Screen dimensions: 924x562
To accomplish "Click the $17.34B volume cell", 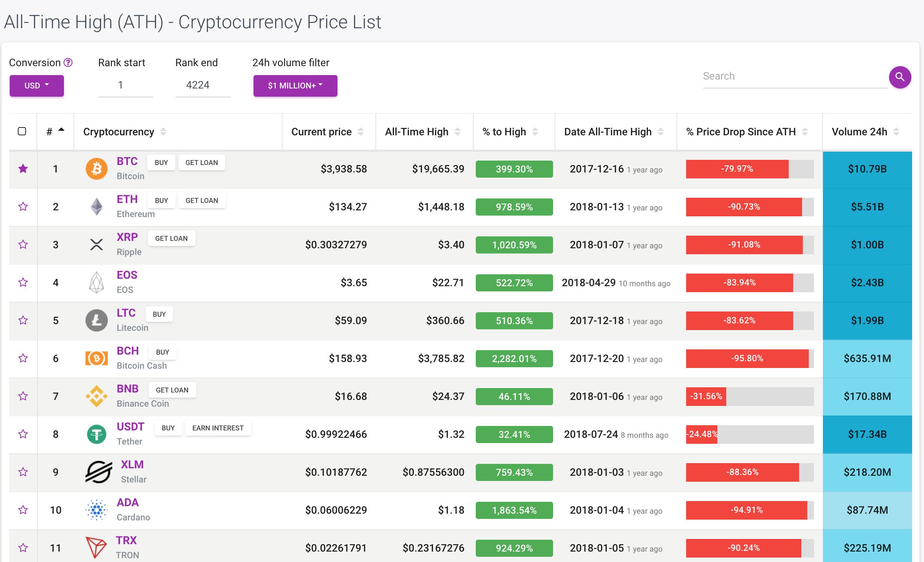I will pyautogui.click(x=867, y=434).
